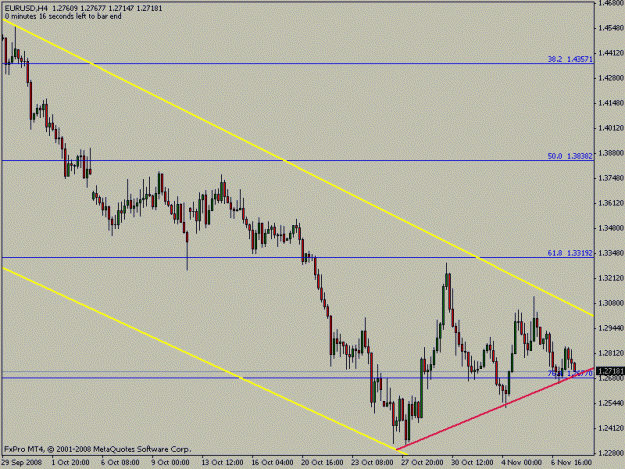Click the 16 Oct 04:00 time label
Screen dimensions: 625x469
(273, 463)
